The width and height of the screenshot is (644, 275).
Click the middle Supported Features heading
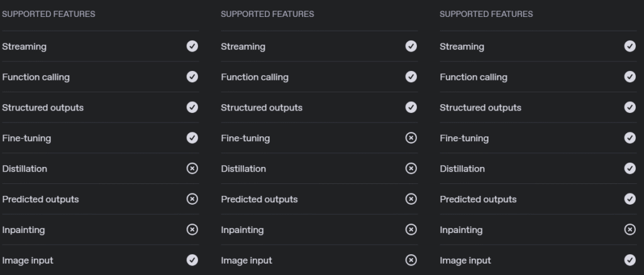click(267, 14)
